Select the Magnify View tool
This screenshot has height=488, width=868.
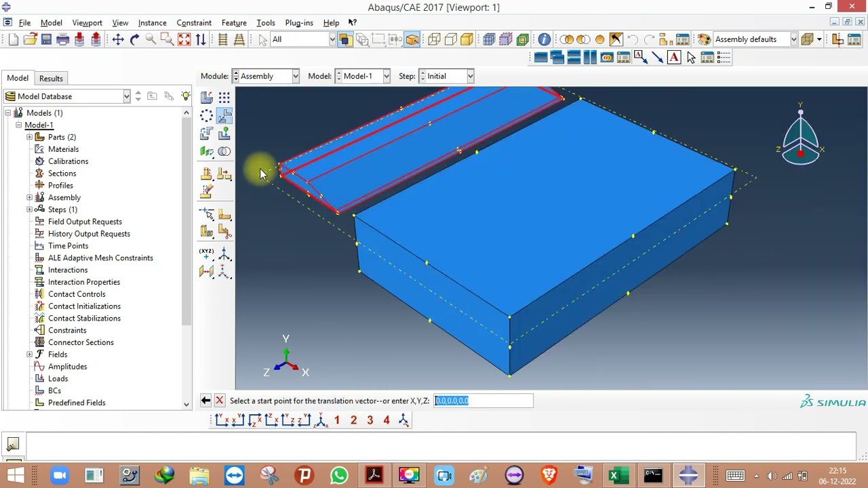click(x=151, y=39)
